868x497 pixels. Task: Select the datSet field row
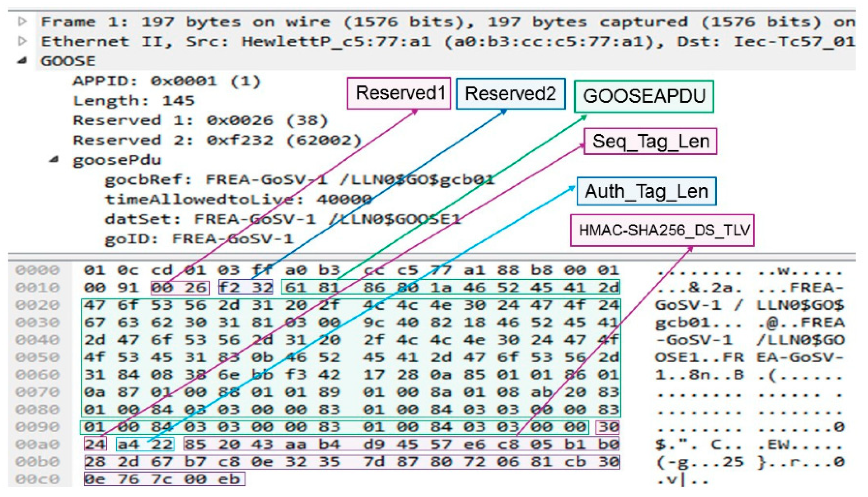point(282,219)
